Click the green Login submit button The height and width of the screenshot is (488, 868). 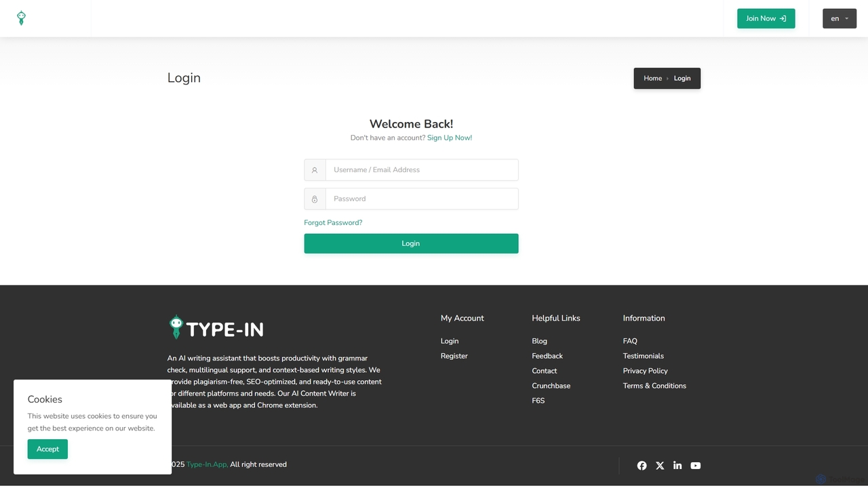click(x=411, y=243)
